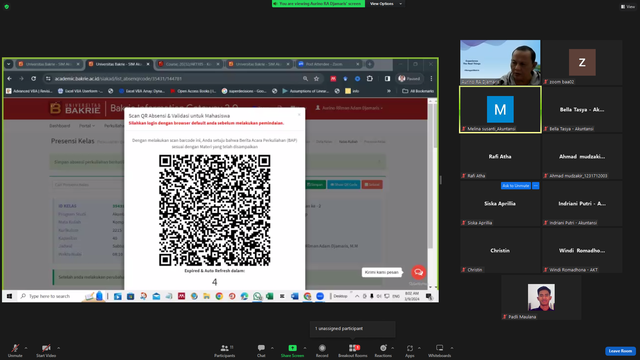This screenshot has height=360, width=640.
Task: Reload the page in shared browser
Action: point(33,78)
